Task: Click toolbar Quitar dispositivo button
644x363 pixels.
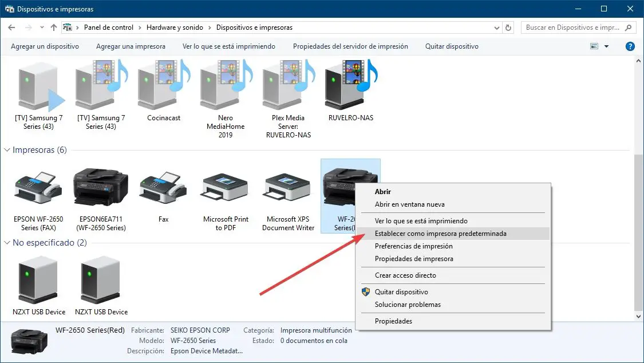Action: (x=452, y=46)
